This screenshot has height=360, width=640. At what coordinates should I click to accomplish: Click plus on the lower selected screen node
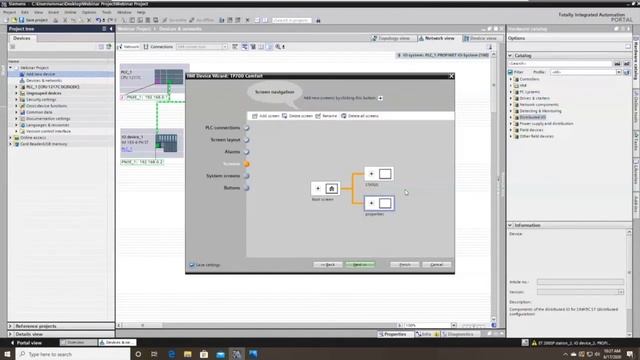[371, 203]
